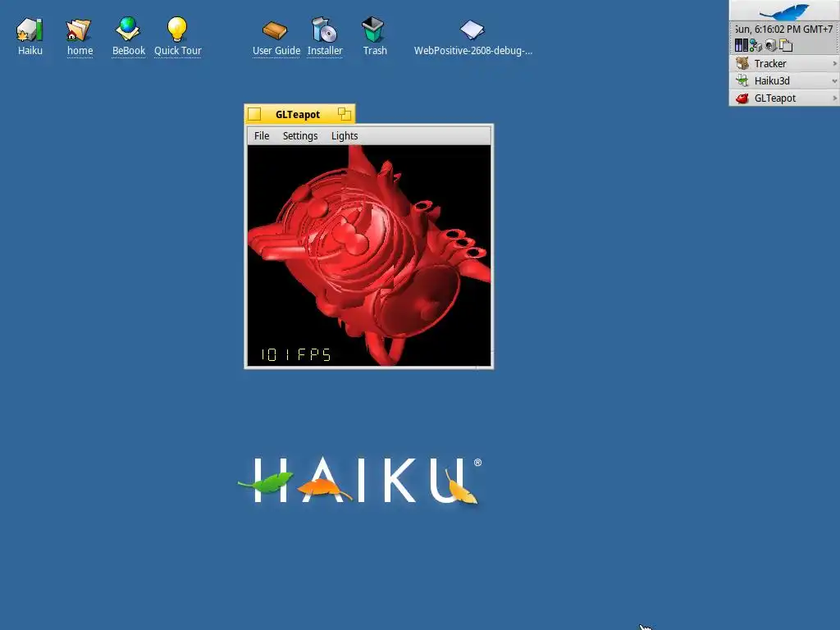This screenshot has height=630, width=840.
Task: Click the WebPositive-2608-debug file label
Action: (473, 50)
